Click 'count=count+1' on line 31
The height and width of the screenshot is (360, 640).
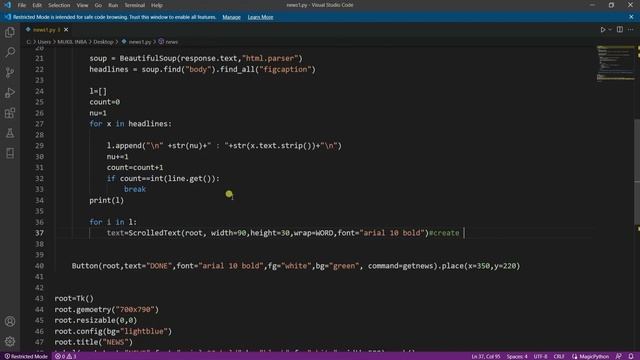coord(135,167)
